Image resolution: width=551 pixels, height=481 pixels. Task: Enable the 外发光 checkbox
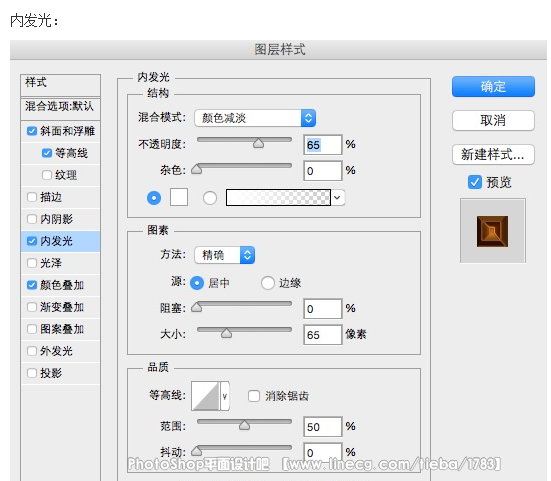[x=32, y=351]
